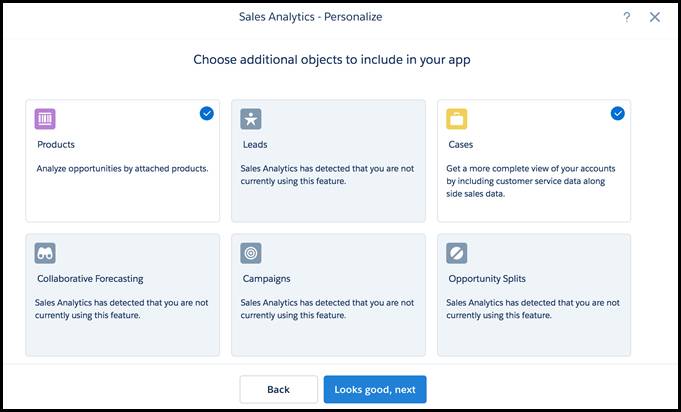Click the purple Products barcode icon
681x412 pixels.
[46, 119]
